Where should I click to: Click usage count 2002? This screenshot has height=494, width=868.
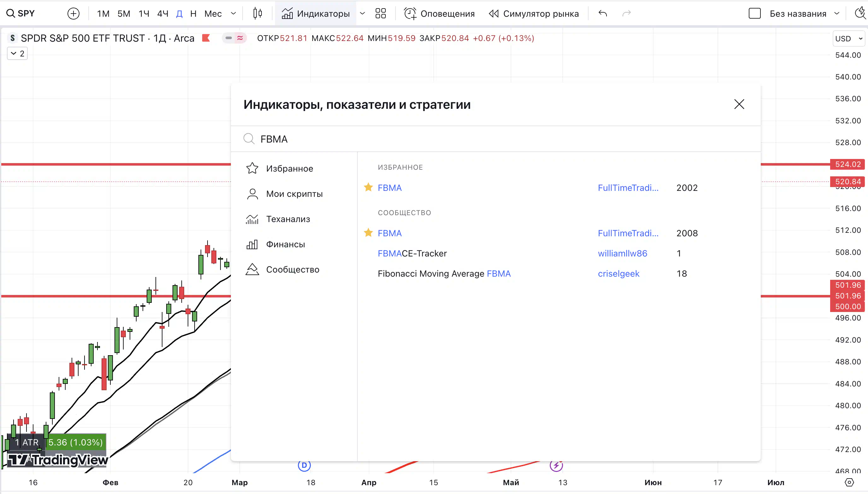click(x=687, y=188)
